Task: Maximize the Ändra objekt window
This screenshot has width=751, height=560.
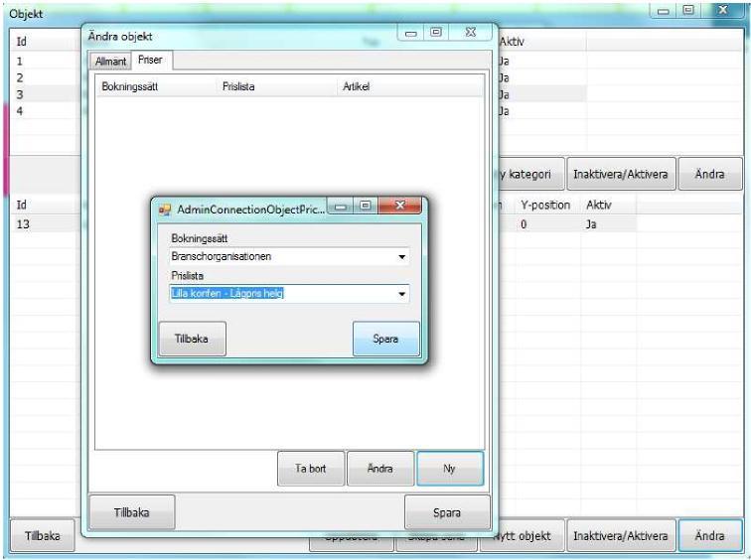Action: [x=436, y=32]
